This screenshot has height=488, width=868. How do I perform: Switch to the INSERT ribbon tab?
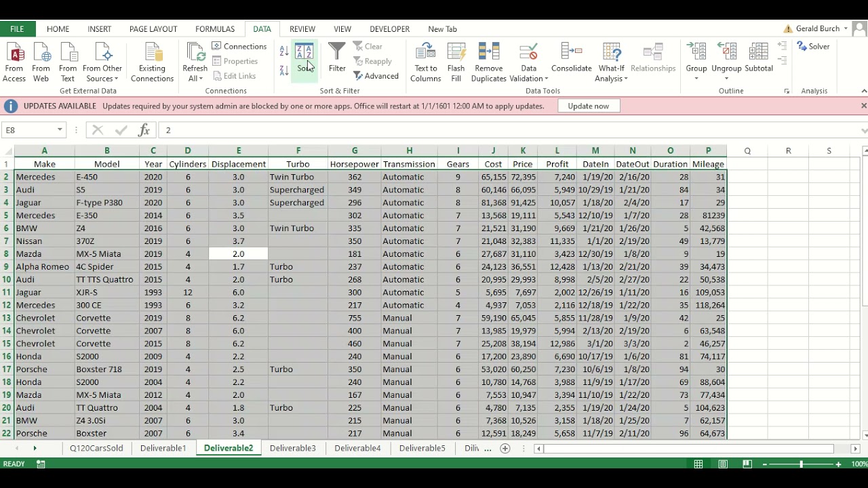[x=99, y=29]
